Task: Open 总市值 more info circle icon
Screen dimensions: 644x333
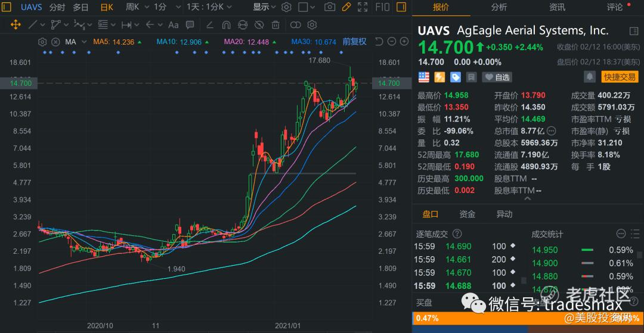Action: click(x=551, y=131)
